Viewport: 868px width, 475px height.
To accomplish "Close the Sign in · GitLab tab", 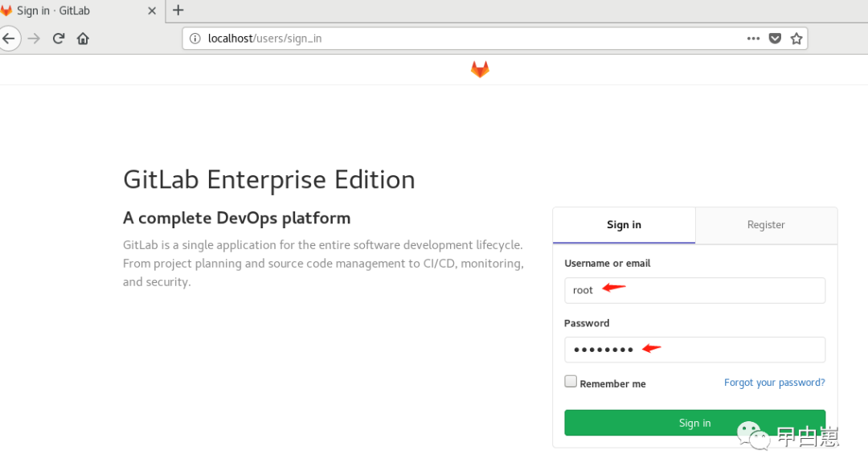I will 152,11.
